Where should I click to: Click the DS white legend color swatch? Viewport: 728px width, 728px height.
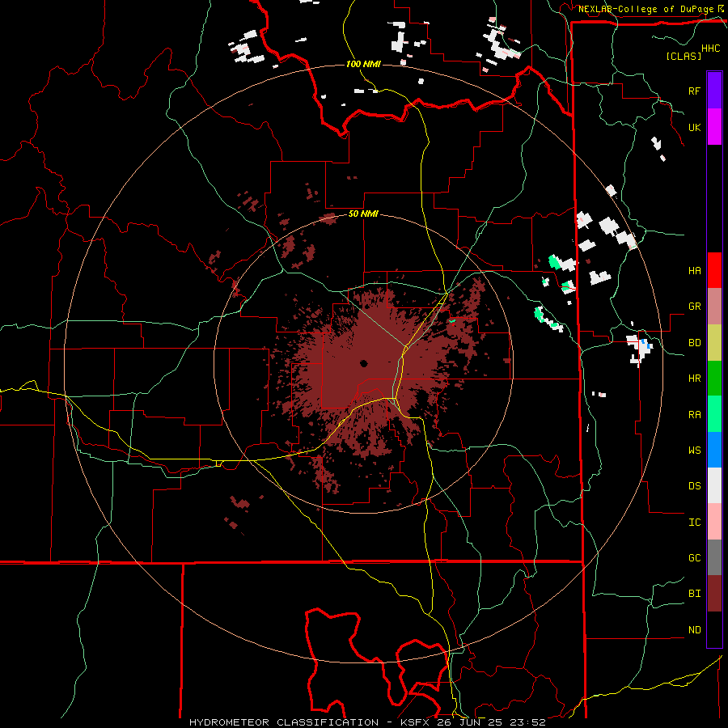point(714,485)
